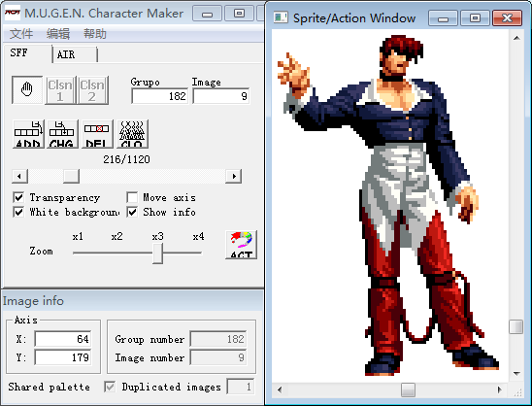Enable the Move axis checkbox

coord(132,197)
